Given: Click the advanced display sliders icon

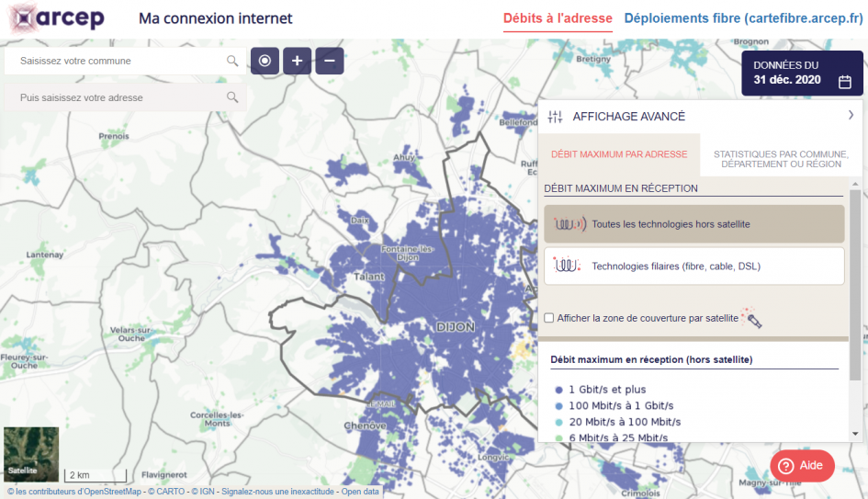Looking at the screenshot, I should (555, 117).
